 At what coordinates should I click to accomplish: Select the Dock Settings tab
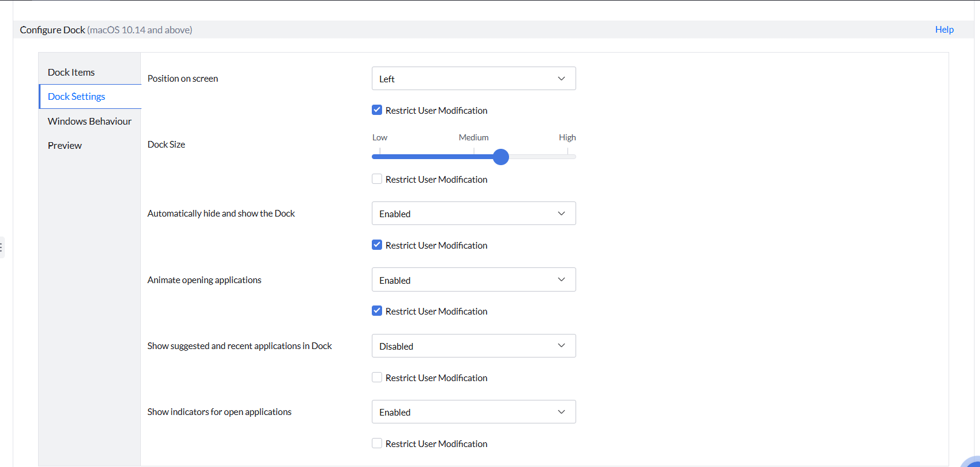point(77,97)
